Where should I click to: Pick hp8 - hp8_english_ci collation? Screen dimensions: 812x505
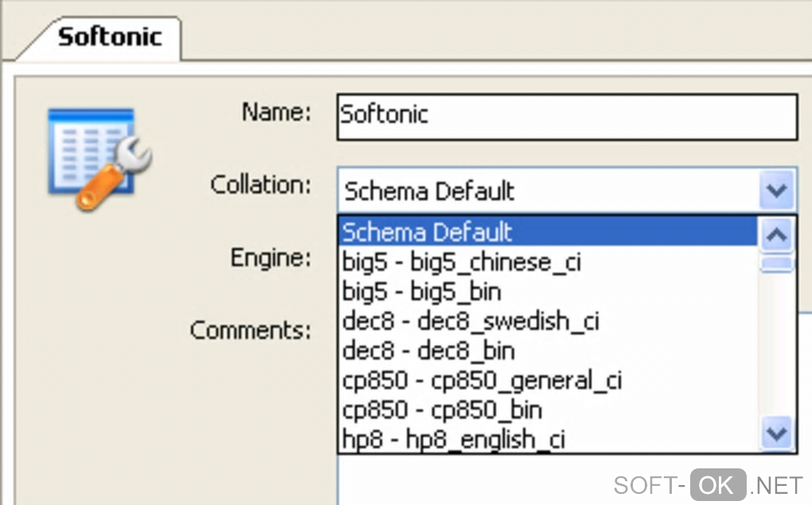[454, 439]
